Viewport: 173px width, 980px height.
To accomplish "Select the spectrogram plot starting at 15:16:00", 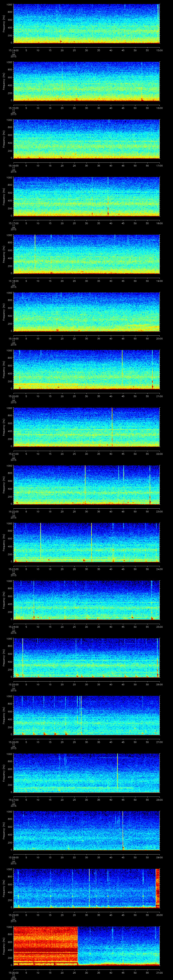I will tap(86, 139).
